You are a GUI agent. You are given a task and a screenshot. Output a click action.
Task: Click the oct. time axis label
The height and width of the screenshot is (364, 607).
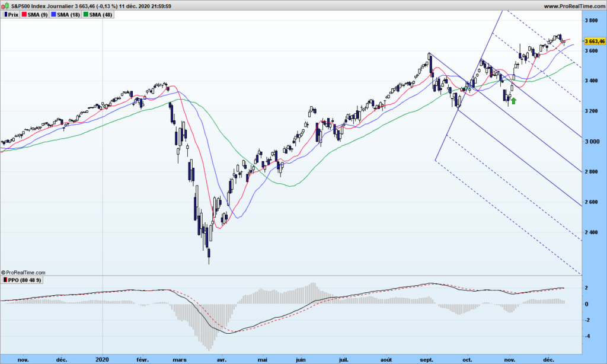468,360
